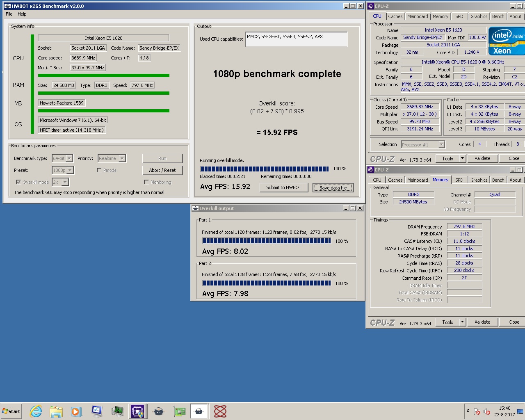Click the Channel # Quad value
Viewport: 525px width, 420px height.
click(x=495, y=194)
